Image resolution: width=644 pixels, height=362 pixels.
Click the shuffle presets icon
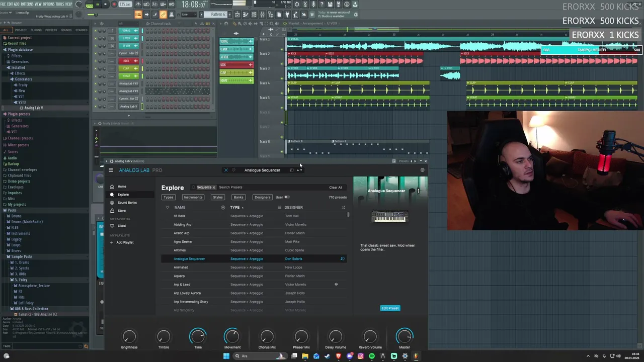point(343,207)
